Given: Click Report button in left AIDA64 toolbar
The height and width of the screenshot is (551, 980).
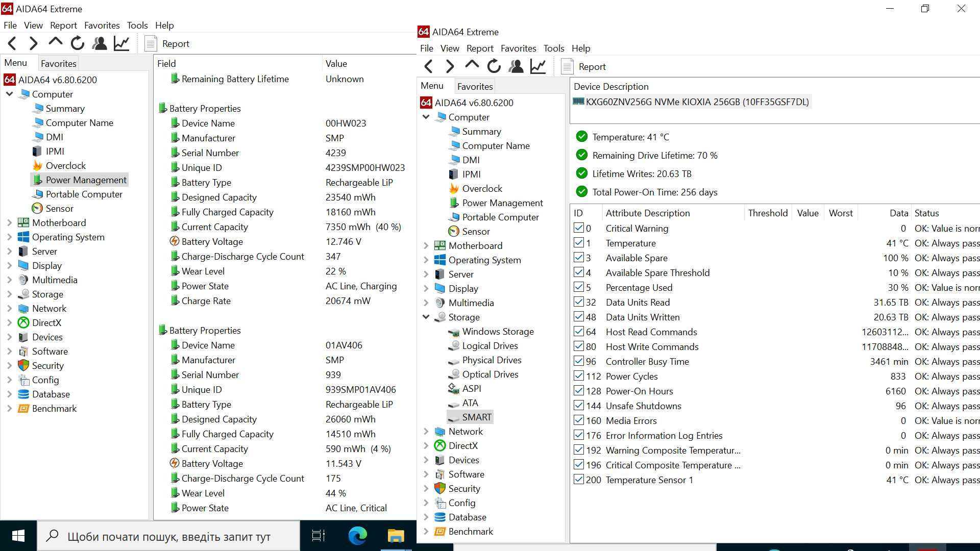Looking at the screenshot, I should coord(167,44).
